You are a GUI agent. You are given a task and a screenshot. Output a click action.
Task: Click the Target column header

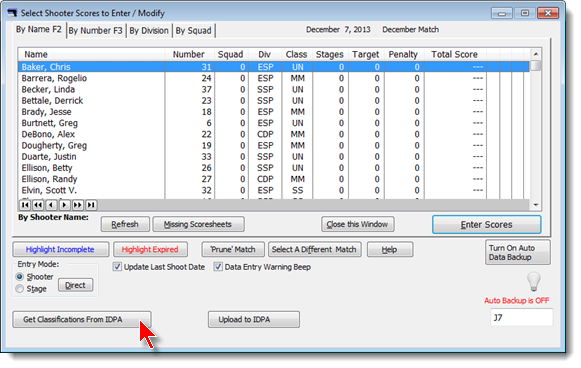click(x=366, y=54)
